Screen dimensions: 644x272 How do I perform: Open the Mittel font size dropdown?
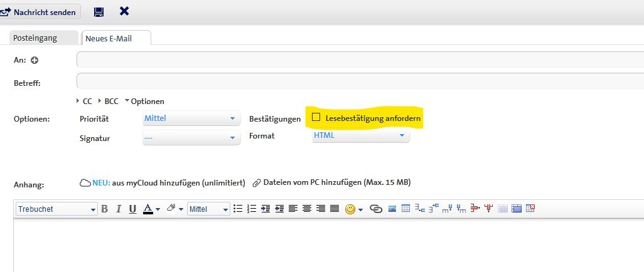click(x=208, y=209)
